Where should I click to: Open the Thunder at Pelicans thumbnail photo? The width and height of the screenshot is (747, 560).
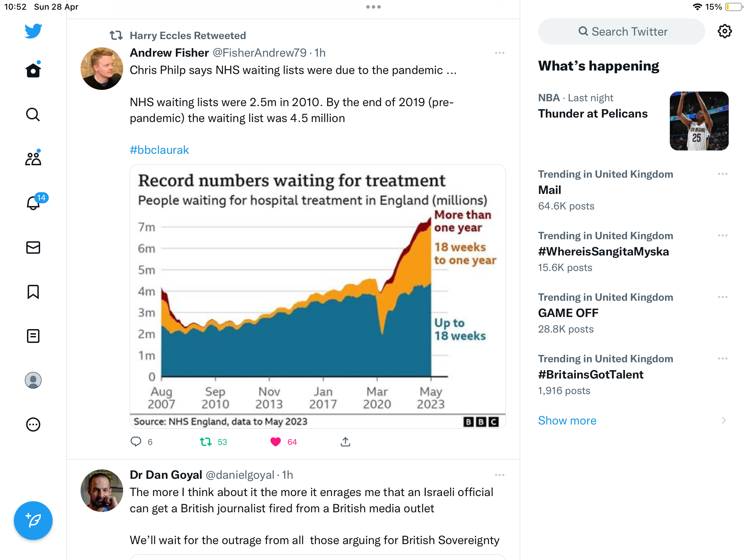699,121
